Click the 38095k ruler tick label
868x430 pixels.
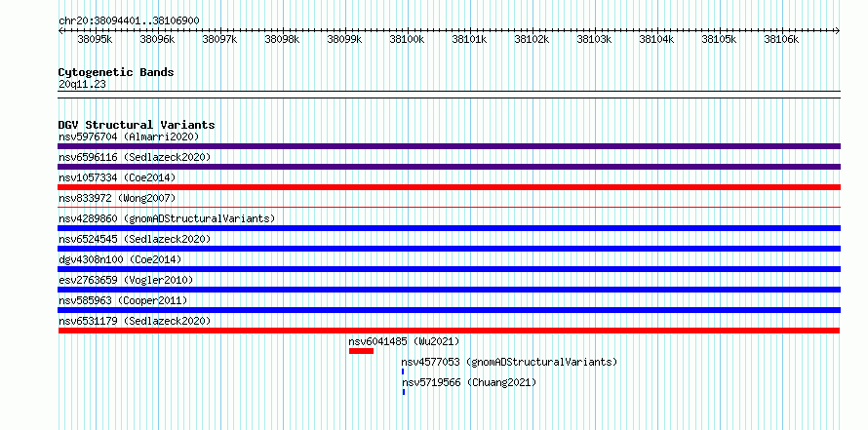pyautogui.click(x=96, y=39)
